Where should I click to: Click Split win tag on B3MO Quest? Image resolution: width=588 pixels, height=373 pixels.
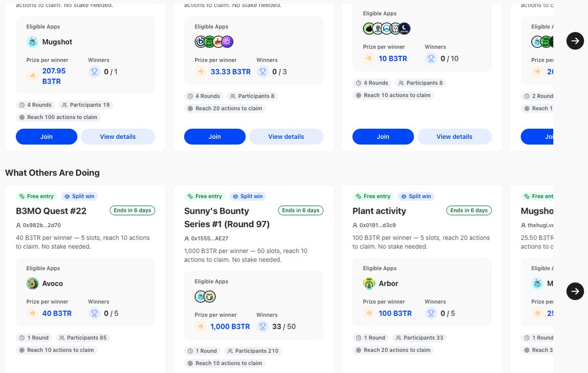click(79, 196)
